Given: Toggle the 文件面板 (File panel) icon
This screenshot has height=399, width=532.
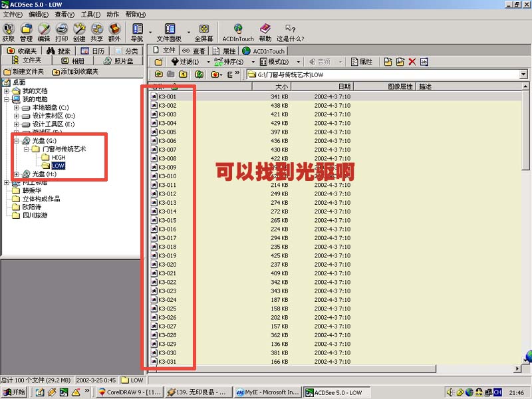Looking at the screenshot, I should 169,32.
